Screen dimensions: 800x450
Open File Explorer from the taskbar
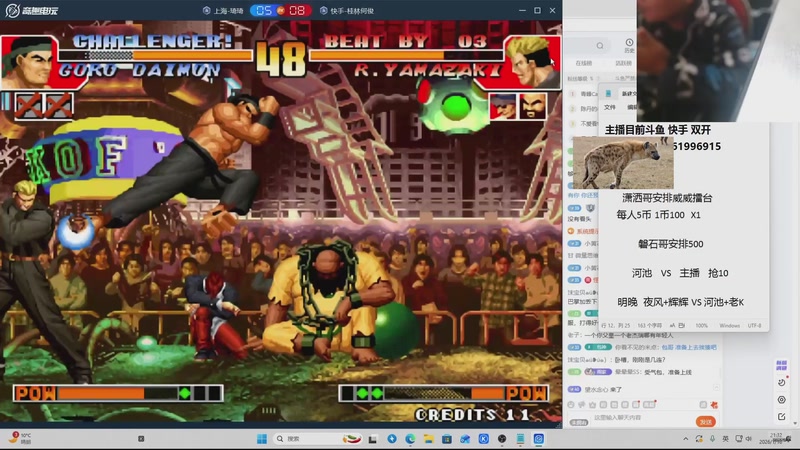click(429, 439)
